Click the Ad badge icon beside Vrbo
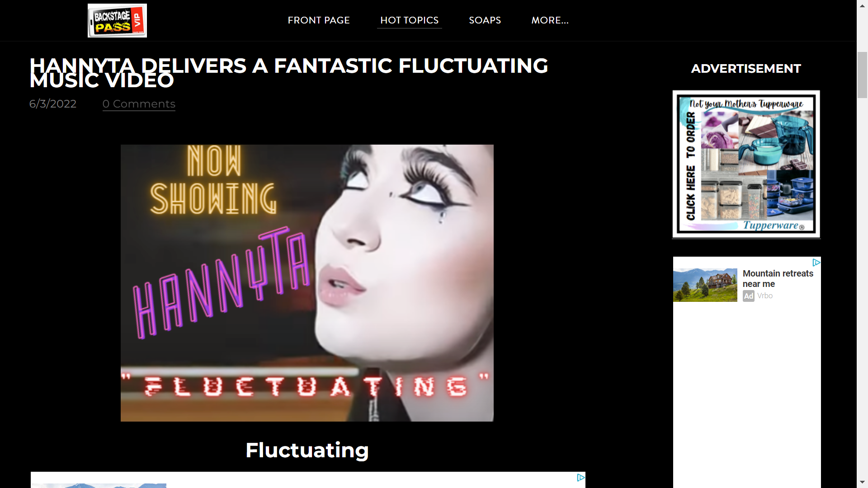Image resolution: width=868 pixels, height=488 pixels. tap(749, 296)
